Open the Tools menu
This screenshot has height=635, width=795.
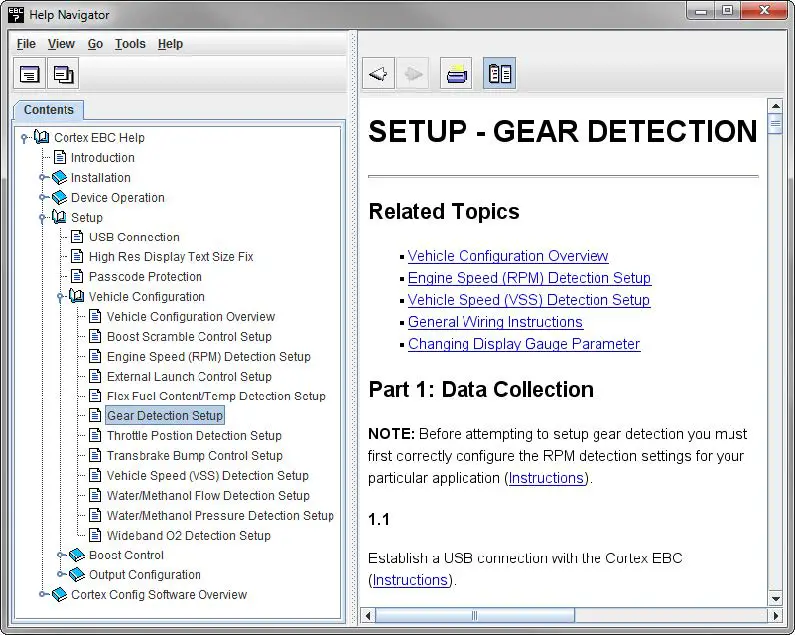(x=130, y=44)
